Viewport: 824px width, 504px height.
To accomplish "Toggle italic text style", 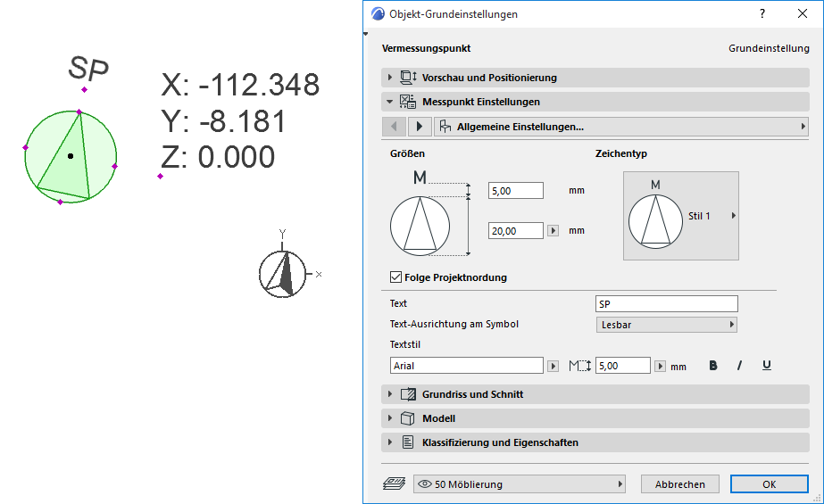I will 739,366.
